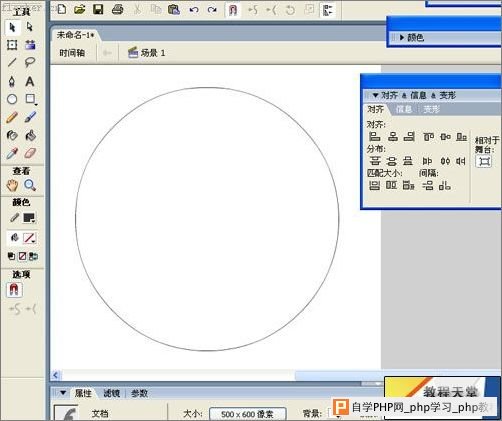Image resolution: width=502 pixels, height=421 pixels.
Task: Toggle Snap magnet in top toolbar
Action: tap(233, 10)
